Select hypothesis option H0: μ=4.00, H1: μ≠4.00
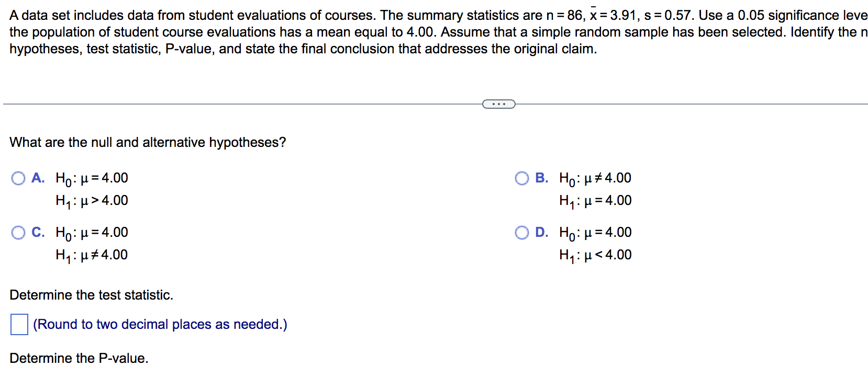The width and height of the screenshot is (868, 366). coord(18,233)
